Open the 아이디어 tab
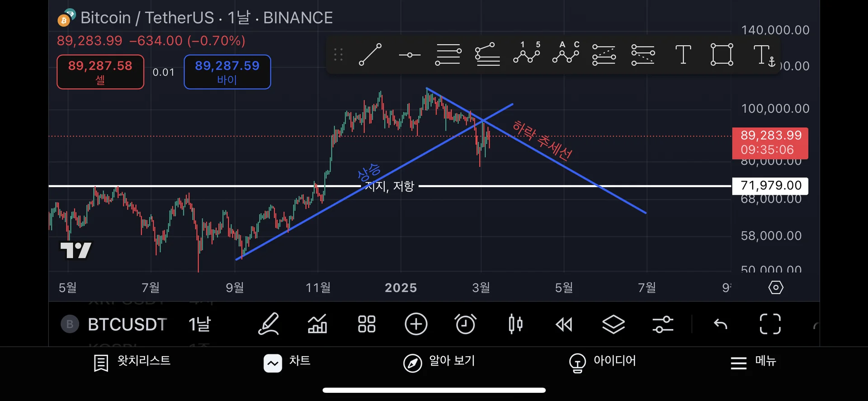This screenshot has height=401, width=868. [602, 362]
